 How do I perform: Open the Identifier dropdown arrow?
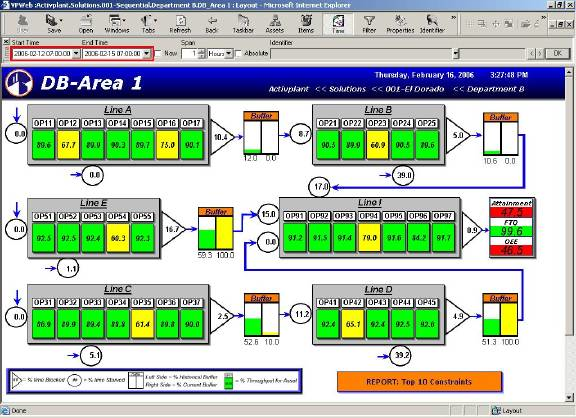456,54
